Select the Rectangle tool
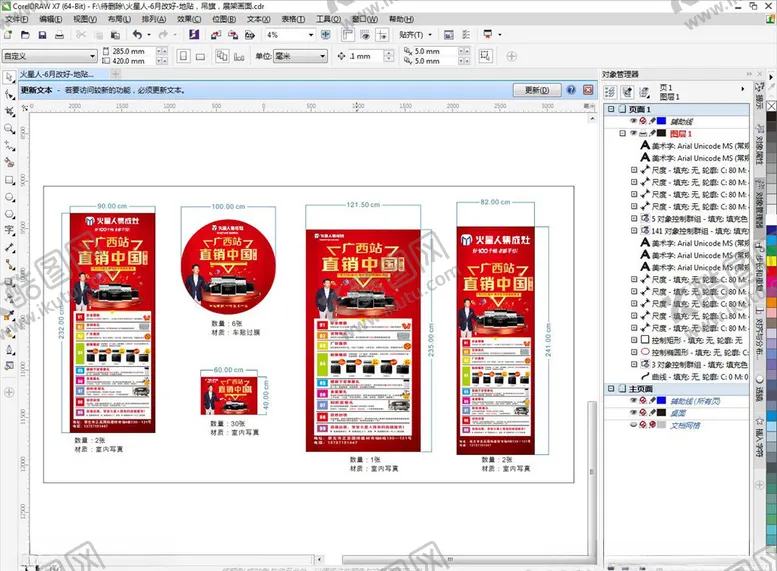The image size is (777, 571). [9, 180]
